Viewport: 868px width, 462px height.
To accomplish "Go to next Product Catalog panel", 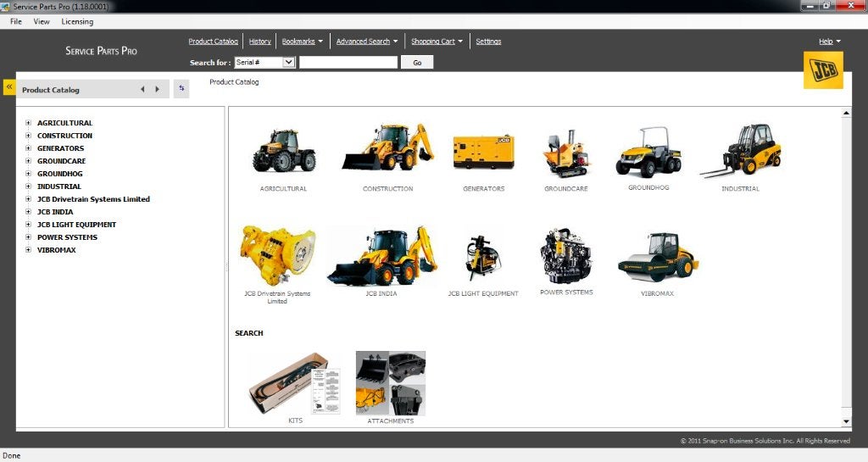I will point(157,89).
